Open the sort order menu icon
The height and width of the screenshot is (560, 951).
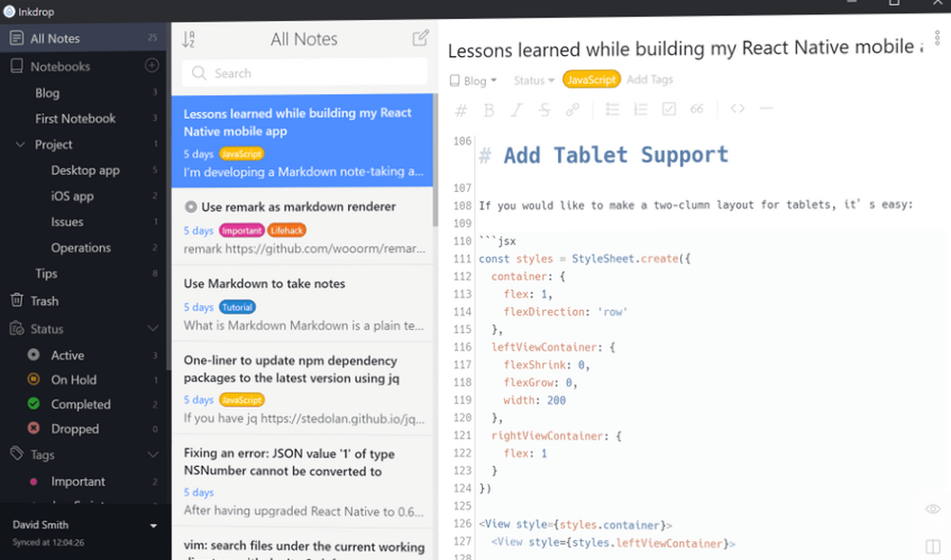(x=188, y=39)
